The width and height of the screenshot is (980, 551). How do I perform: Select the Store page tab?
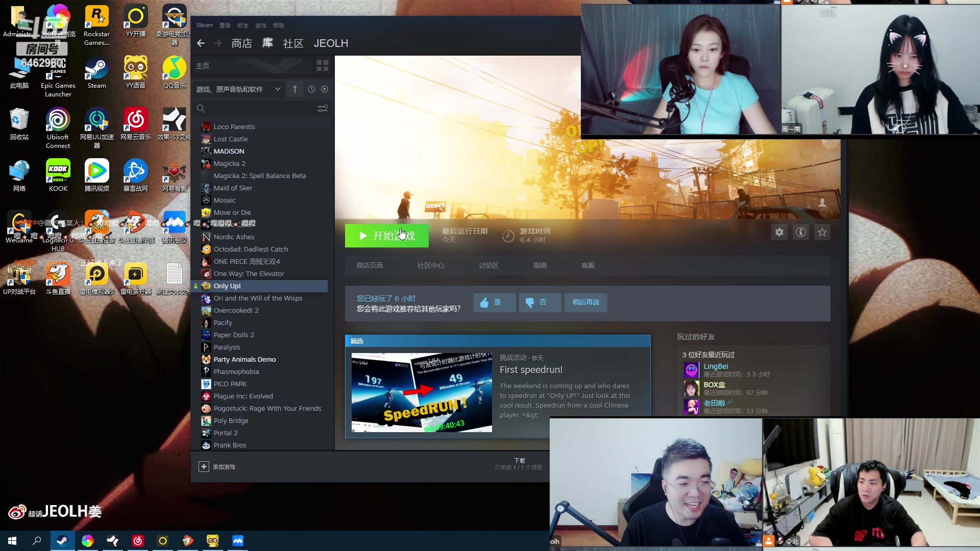click(x=369, y=266)
